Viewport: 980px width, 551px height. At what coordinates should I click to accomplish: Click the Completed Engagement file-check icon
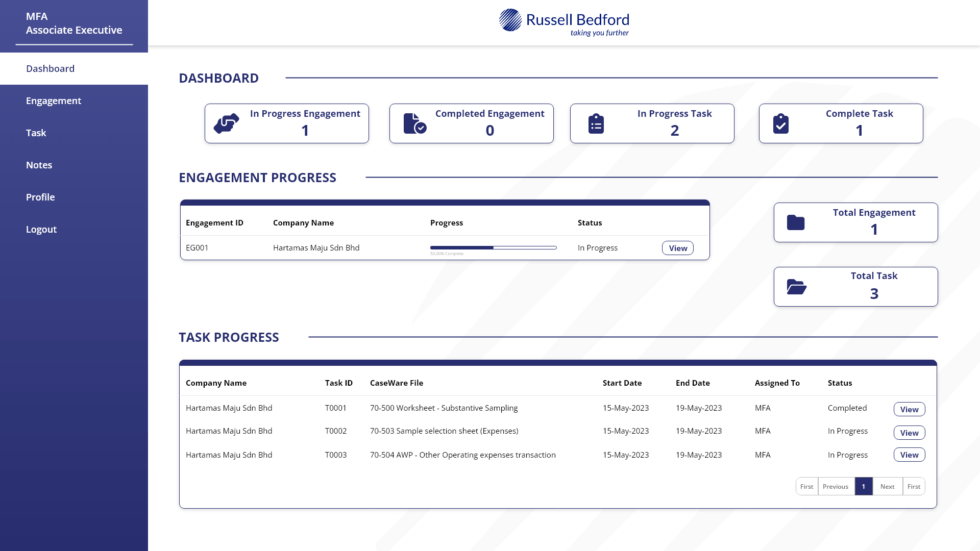point(414,123)
